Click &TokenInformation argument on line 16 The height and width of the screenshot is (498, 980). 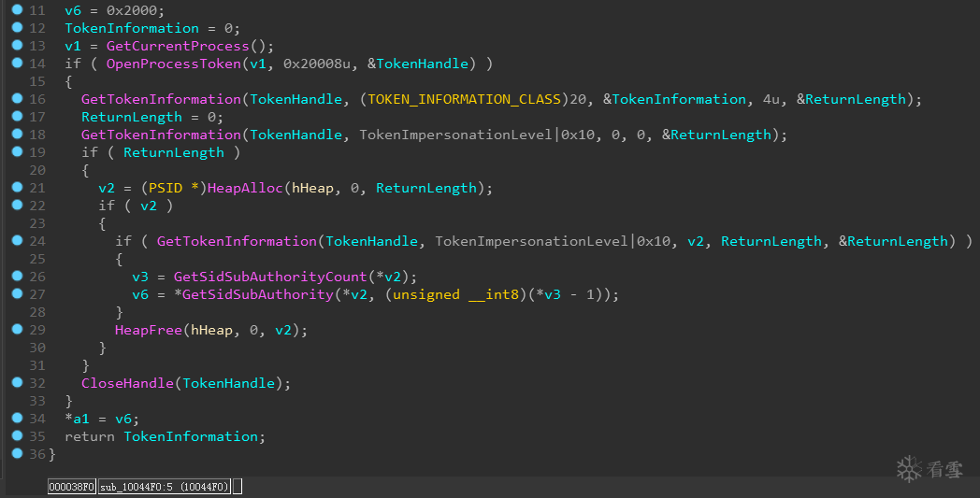click(674, 99)
